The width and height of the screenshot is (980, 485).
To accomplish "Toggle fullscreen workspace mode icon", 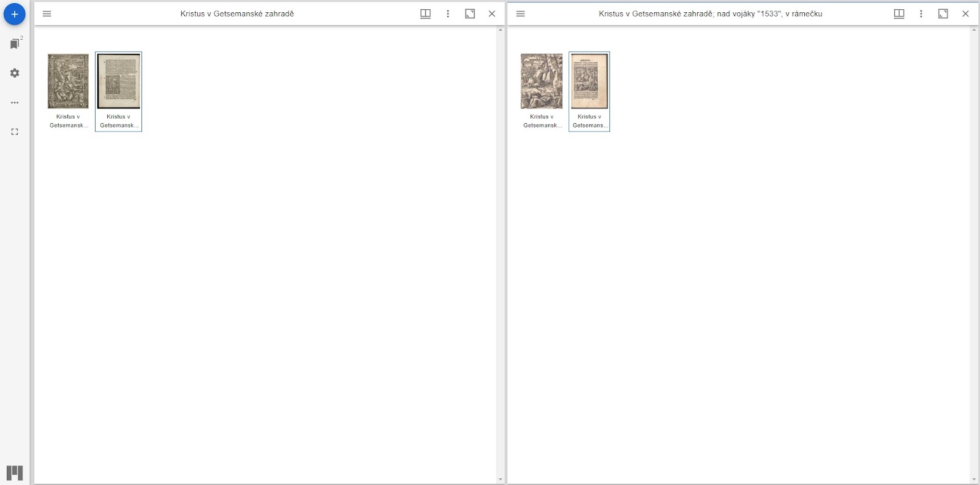I will coord(15,132).
